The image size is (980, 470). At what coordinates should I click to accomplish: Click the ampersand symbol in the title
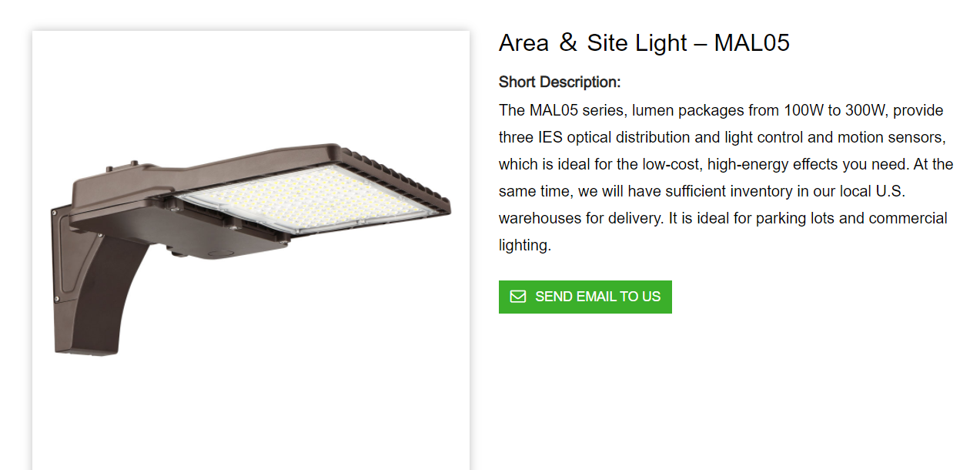click(568, 42)
